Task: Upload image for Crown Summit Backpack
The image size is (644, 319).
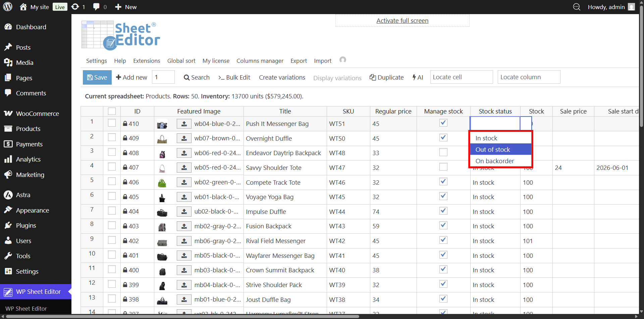Action: click(x=184, y=270)
